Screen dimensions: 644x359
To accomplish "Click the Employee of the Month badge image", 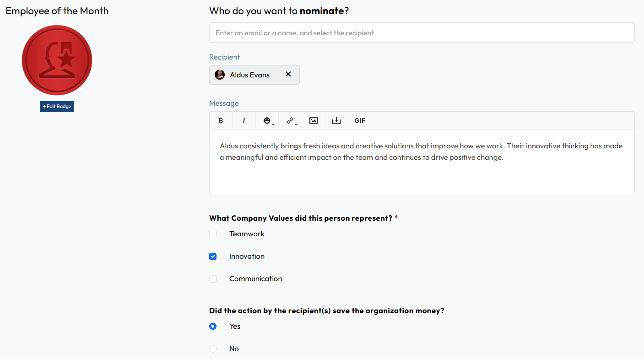I will pyautogui.click(x=57, y=60).
